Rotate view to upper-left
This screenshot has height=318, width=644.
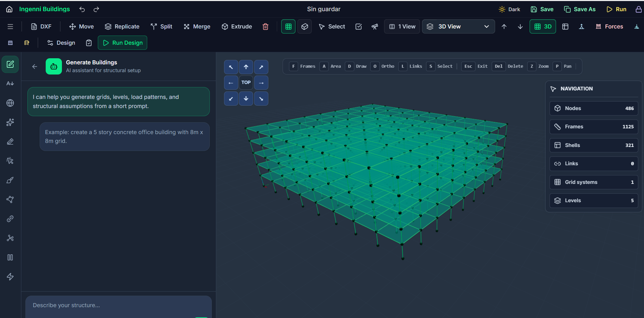coord(231,67)
